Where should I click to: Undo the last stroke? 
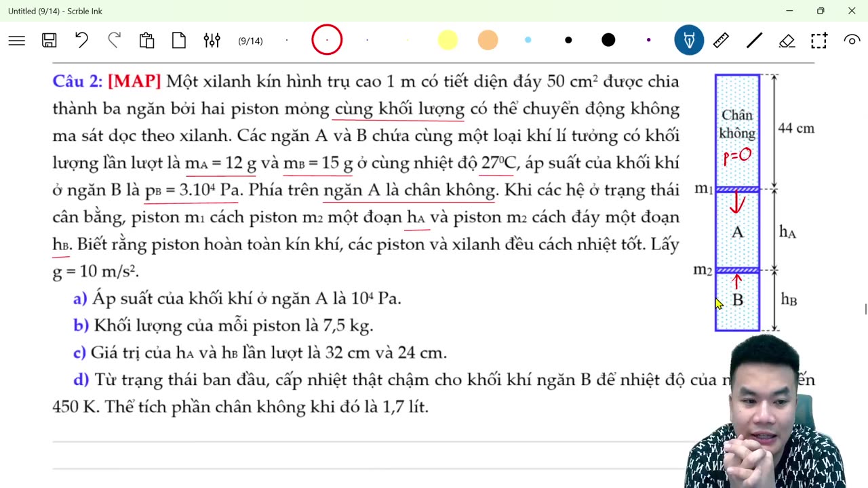[81, 41]
